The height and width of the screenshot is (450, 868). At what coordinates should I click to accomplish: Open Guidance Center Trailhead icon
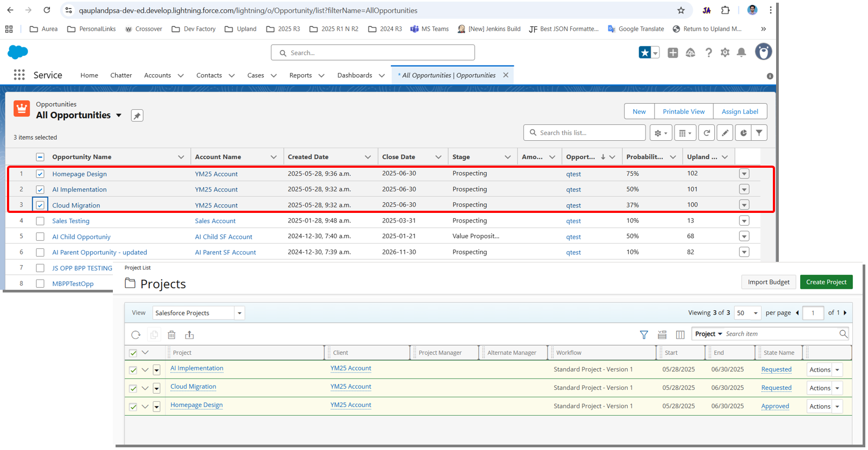[690, 52]
